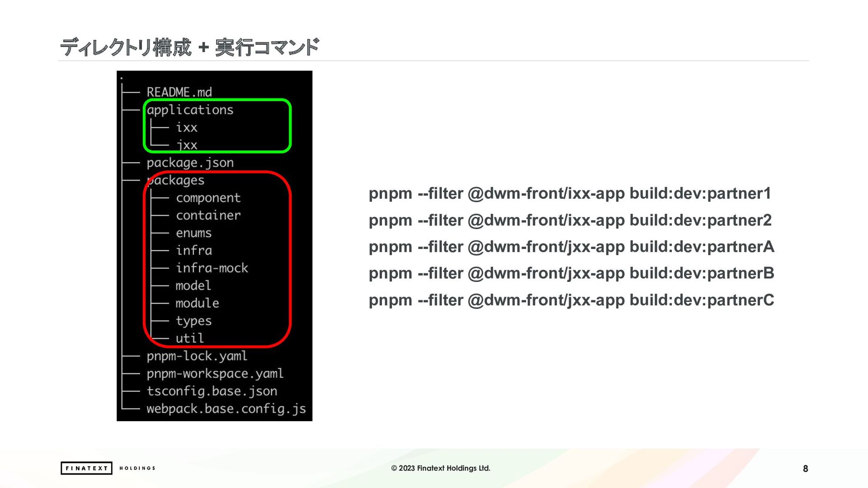
Task: Click the command ending build:dev:partner2
Action: point(570,221)
